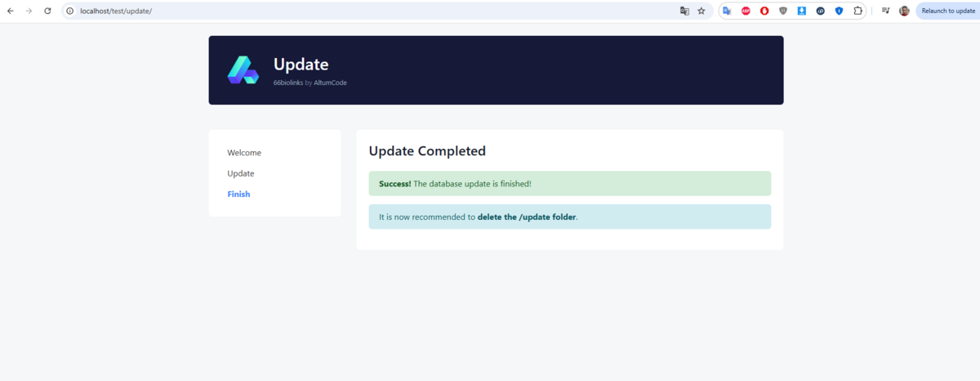
Task: Click the browser back arrow
Action: [x=11, y=11]
